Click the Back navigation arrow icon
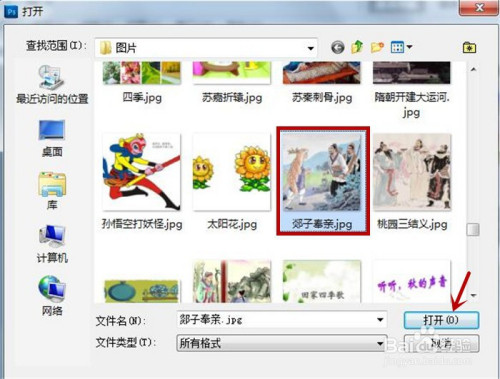Viewport: 500px width, 379px height. coord(338,47)
